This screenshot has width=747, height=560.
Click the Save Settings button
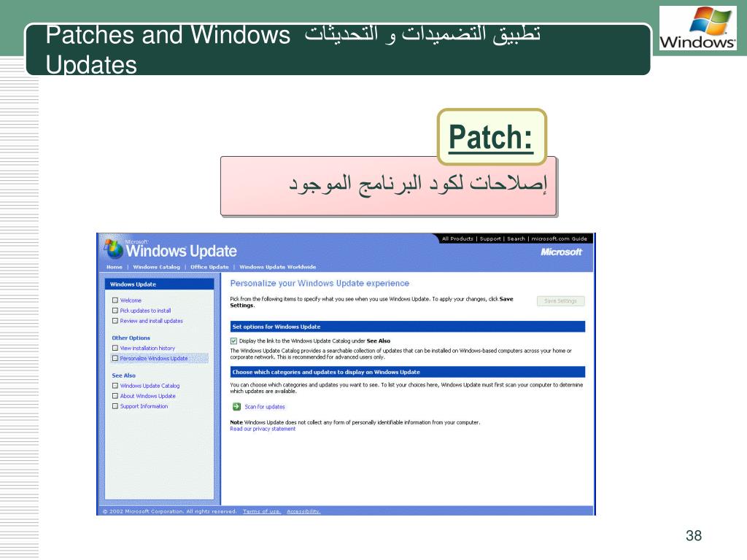pos(561,301)
